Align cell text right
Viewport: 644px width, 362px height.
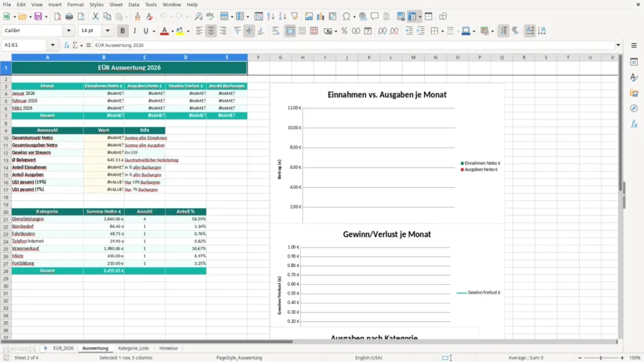point(223,31)
